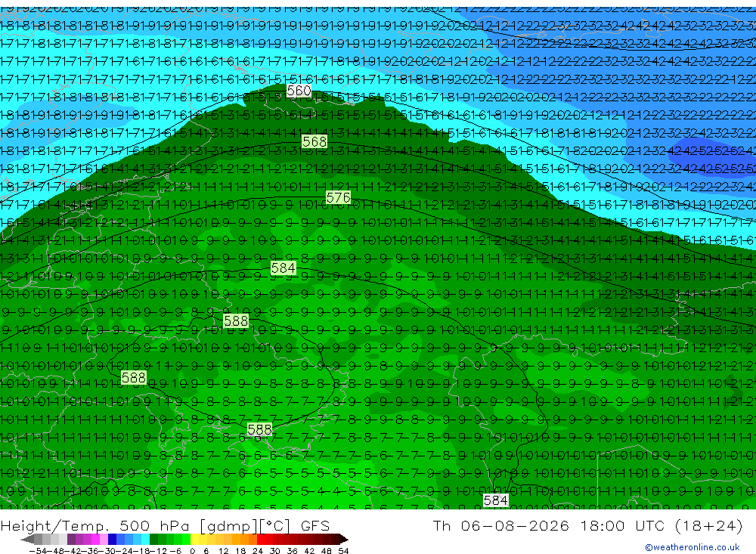
Task: Pick the dark purple swatch at -42 on the legend
Action: (x=71, y=540)
